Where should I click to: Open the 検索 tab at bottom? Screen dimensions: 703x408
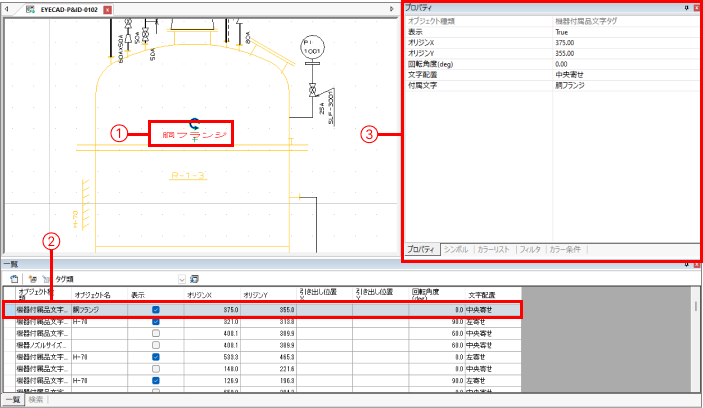(36, 400)
